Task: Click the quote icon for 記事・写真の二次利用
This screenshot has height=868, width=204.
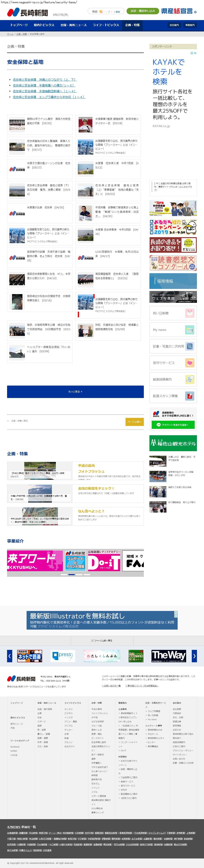Action: point(189,346)
